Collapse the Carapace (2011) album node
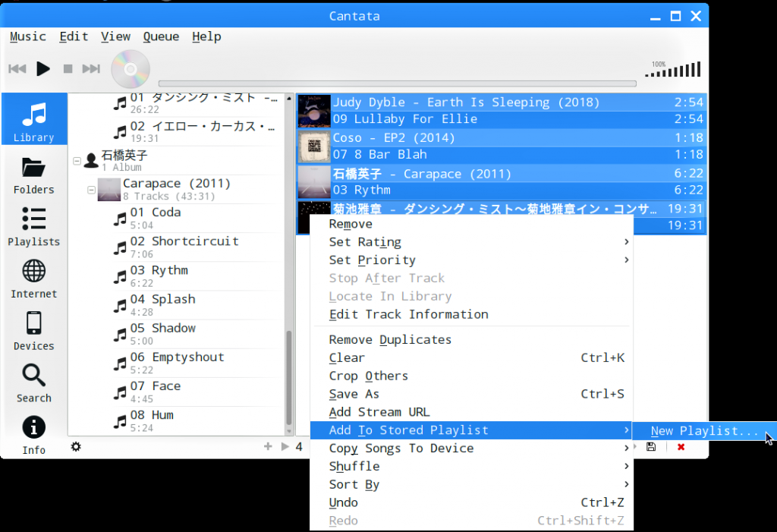777x532 pixels. pyautogui.click(x=91, y=190)
